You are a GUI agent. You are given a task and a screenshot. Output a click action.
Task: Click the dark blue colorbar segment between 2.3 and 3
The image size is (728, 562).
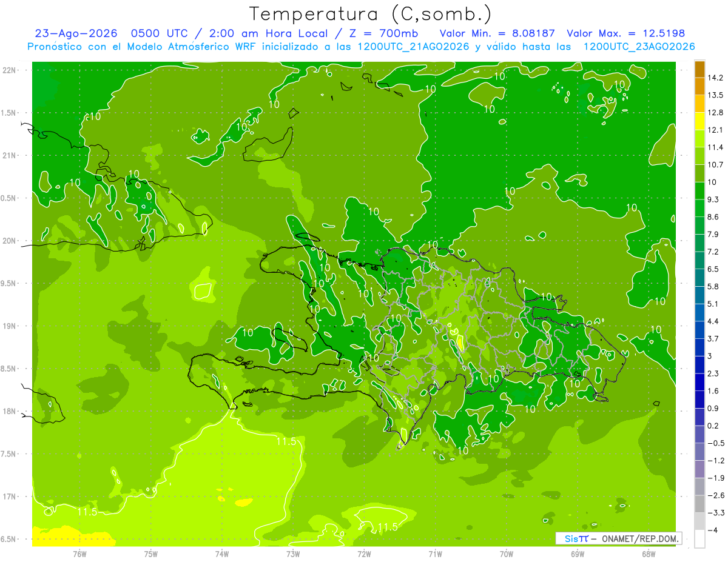click(x=699, y=364)
